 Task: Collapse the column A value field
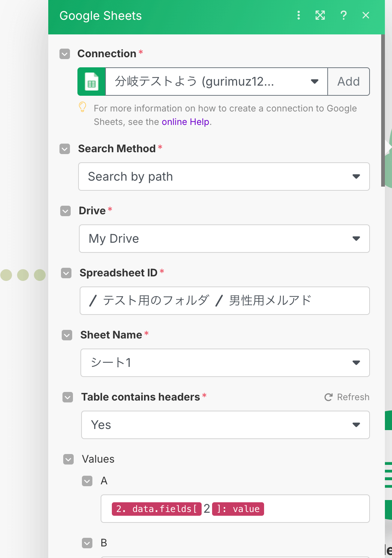[x=87, y=481]
